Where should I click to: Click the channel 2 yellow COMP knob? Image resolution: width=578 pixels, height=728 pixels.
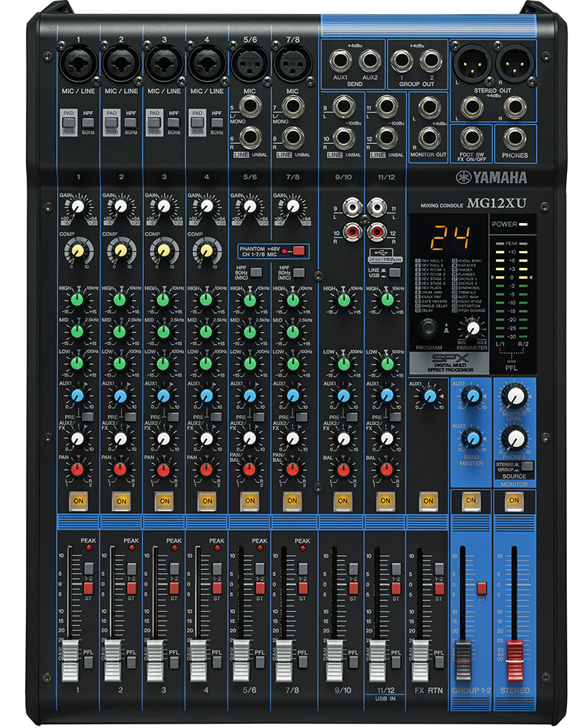(120, 252)
